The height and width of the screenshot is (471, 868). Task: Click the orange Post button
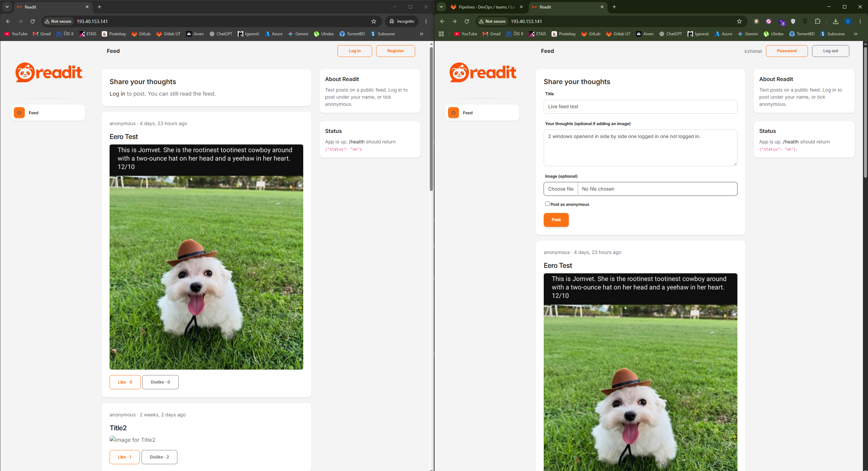point(556,220)
